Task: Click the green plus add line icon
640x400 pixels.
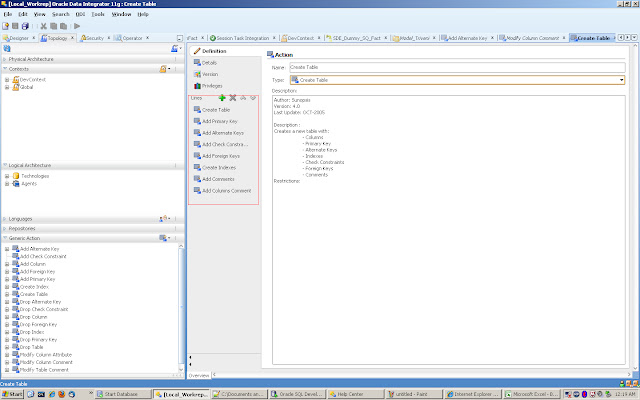Action: coord(222,98)
